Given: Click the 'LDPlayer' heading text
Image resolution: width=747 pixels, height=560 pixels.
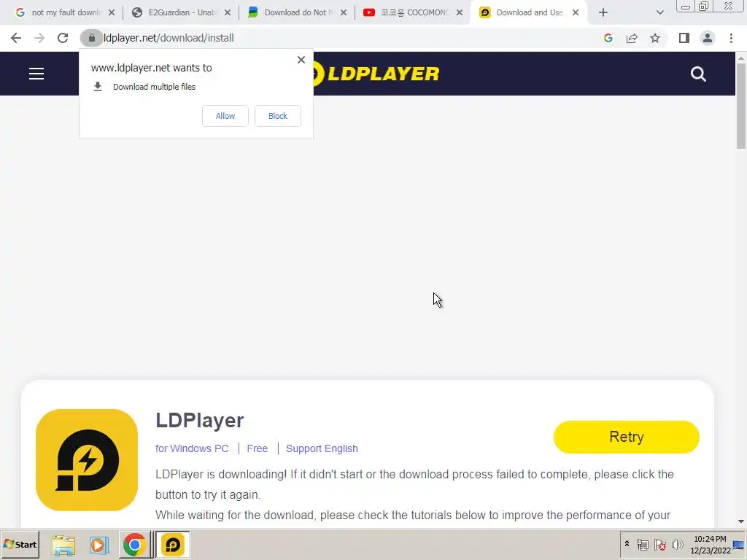Looking at the screenshot, I should tap(200, 421).
